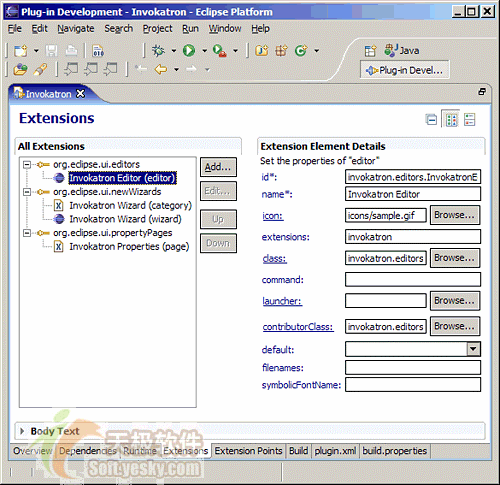The height and width of the screenshot is (485, 500).
Task: Switch to the plugin.xml tab
Action: pos(335,451)
